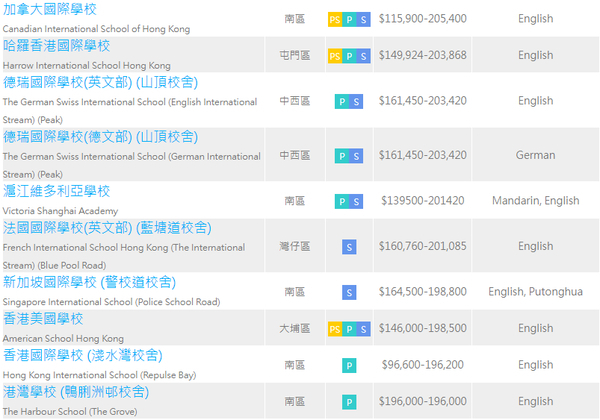
Task: Click S badge in Victoria Shanghai Academy row
Action: pyautogui.click(x=356, y=202)
